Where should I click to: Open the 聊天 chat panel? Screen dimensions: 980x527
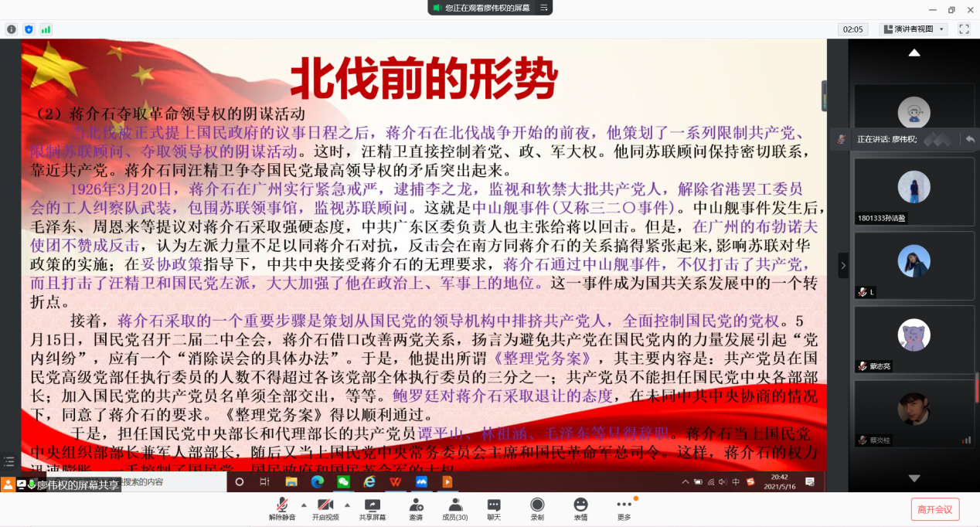(x=494, y=508)
